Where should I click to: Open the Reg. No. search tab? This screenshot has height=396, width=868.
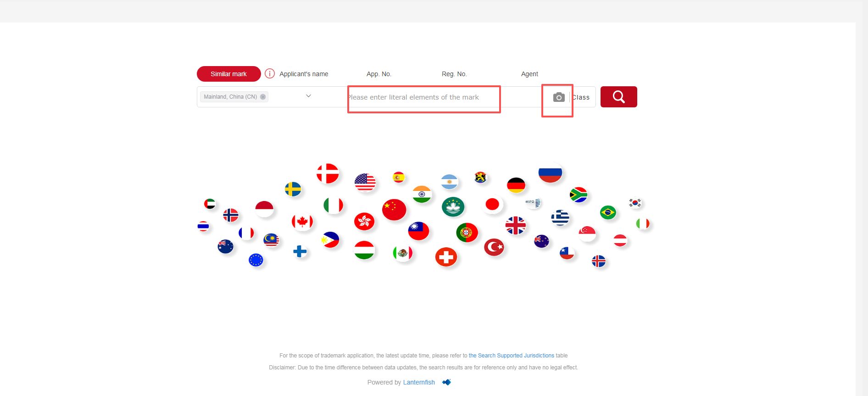[x=454, y=74]
